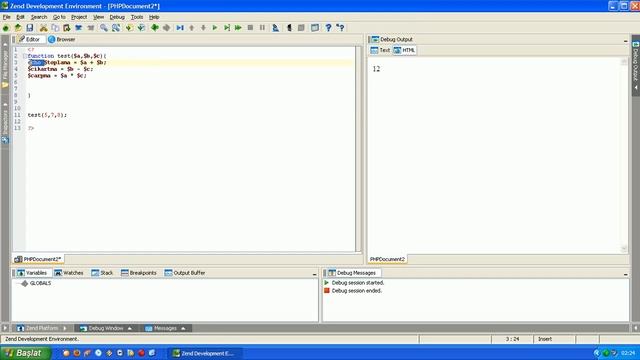The image size is (640, 360).
Task: Click the Open file toolbar icon
Action: coord(18,28)
